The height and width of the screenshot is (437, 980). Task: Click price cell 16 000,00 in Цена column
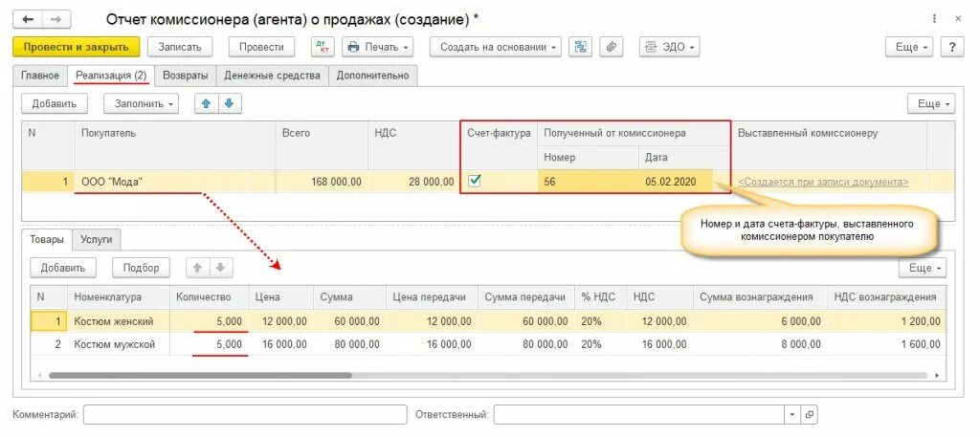tap(280, 344)
